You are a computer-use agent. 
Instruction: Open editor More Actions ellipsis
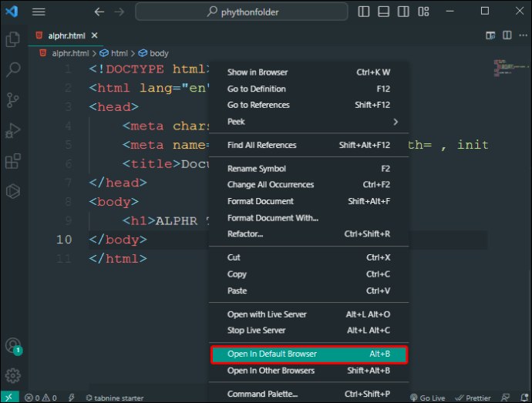524,35
